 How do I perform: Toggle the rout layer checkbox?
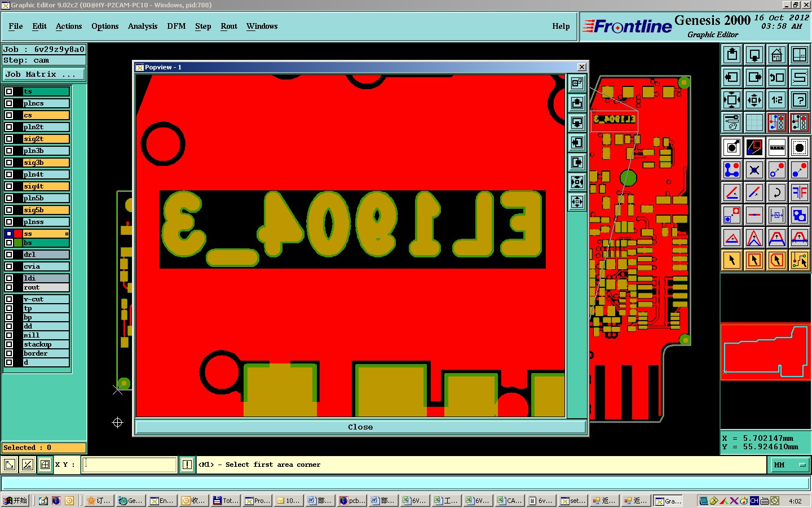click(x=9, y=287)
